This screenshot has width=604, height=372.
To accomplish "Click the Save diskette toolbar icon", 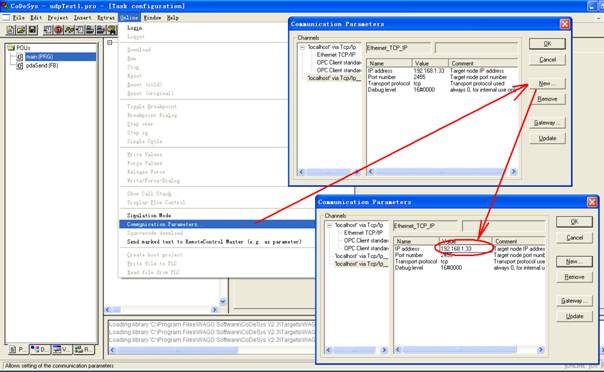I will click(x=32, y=30).
